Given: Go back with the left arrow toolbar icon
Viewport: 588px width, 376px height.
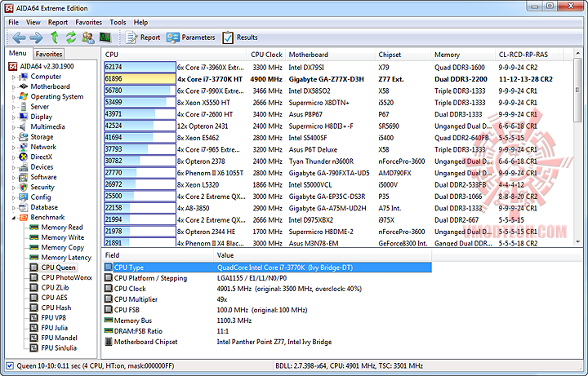Looking at the screenshot, I should coord(19,38).
